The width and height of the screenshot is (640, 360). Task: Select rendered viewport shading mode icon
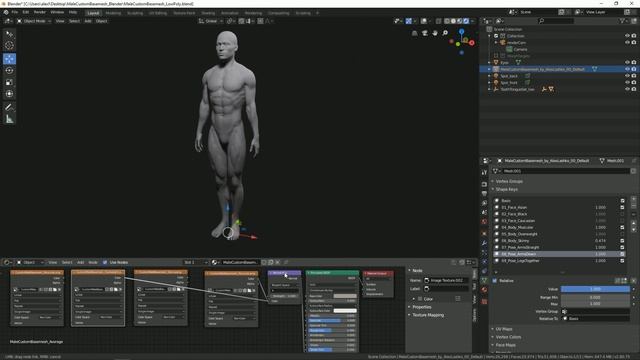pos(466,21)
